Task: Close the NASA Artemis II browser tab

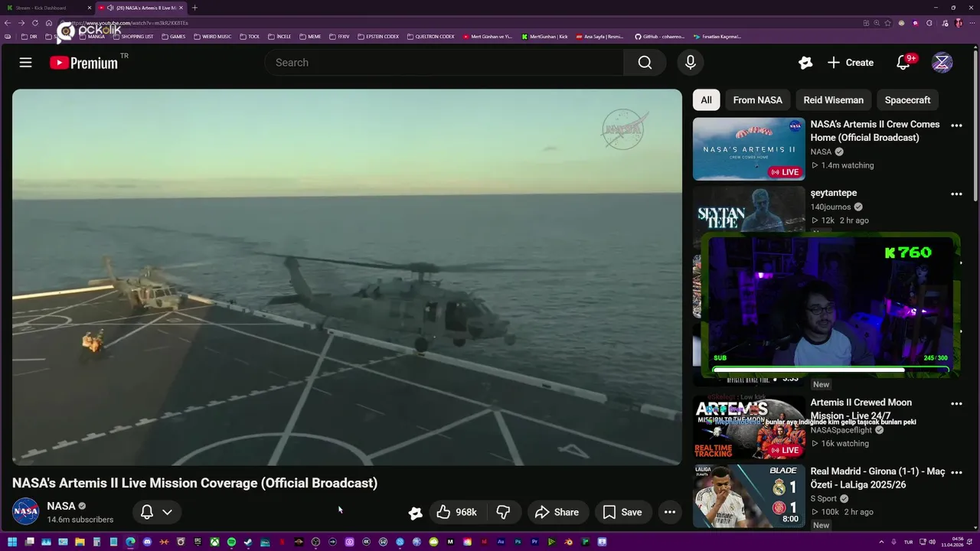Action: pyautogui.click(x=181, y=8)
